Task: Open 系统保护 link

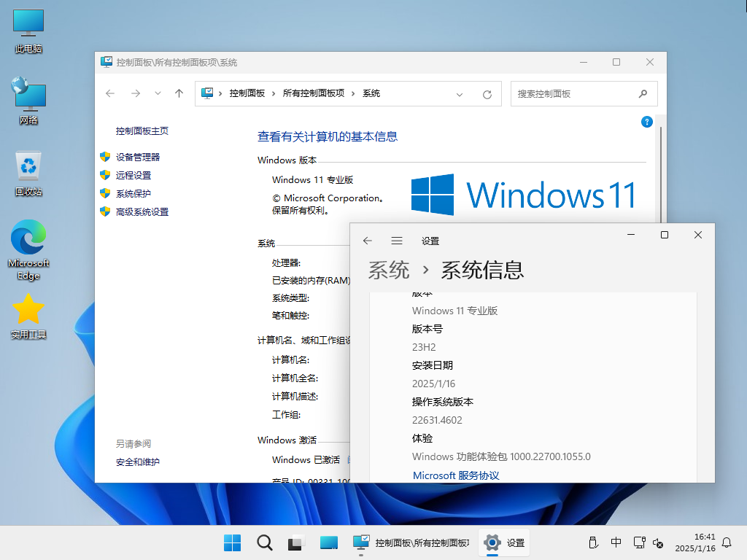Action: point(133,193)
